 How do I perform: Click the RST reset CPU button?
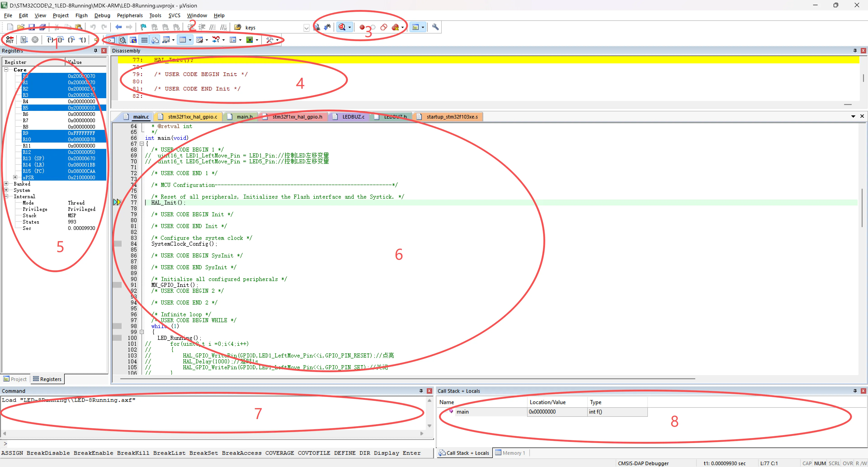10,40
